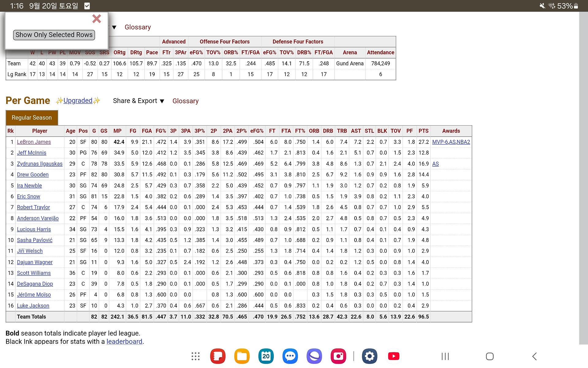The width and height of the screenshot is (588, 368).
Task: Open the pink Camera app icon
Action: [338, 356]
